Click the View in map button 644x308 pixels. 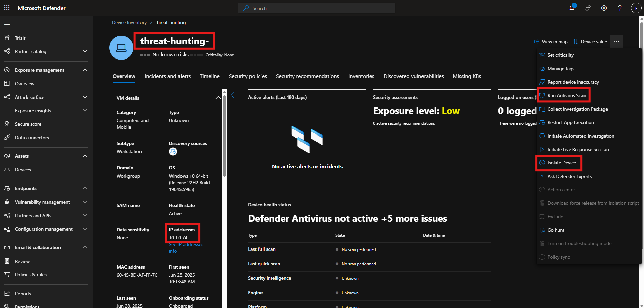551,42
